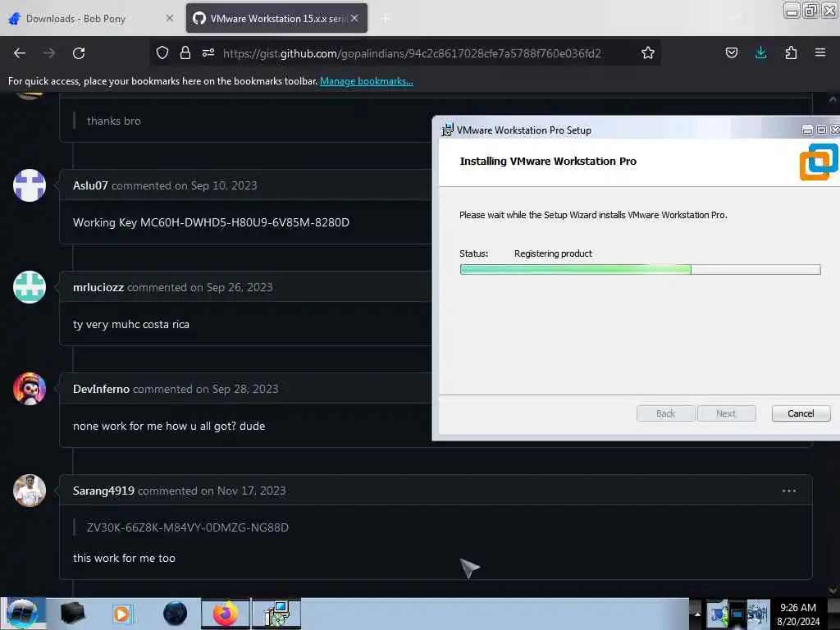The width and height of the screenshot is (840, 630).
Task: Open the three-dot menu on Sarang4919's comment
Action: click(788, 491)
